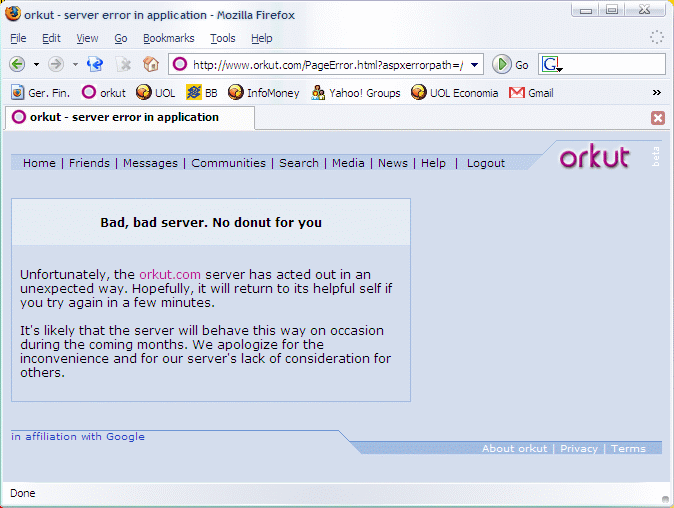Open the Go menu
674x508 pixels.
coord(121,38)
